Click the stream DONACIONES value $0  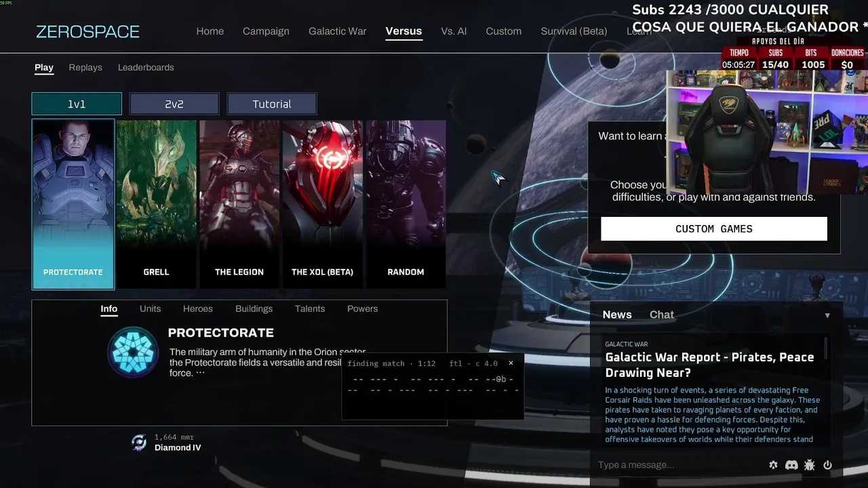click(847, 65)
